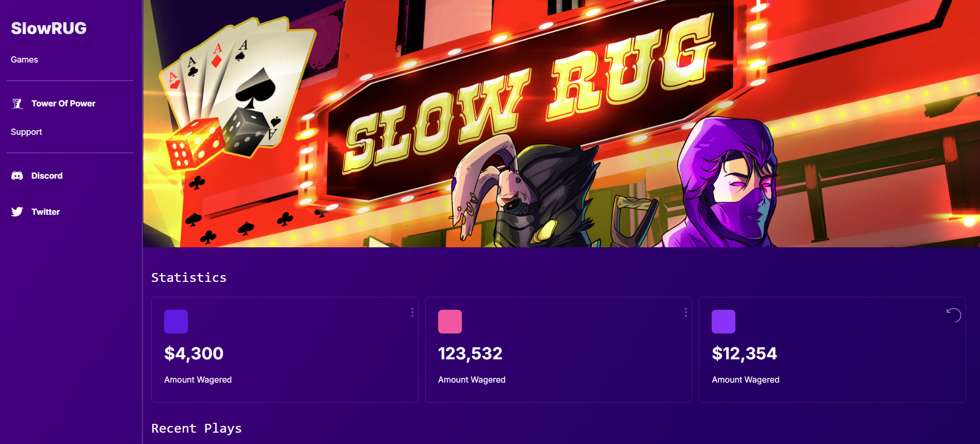
Task: Click the pink square icon on 123,532 card
Action: pyautogui.click(x=450, y=322)
